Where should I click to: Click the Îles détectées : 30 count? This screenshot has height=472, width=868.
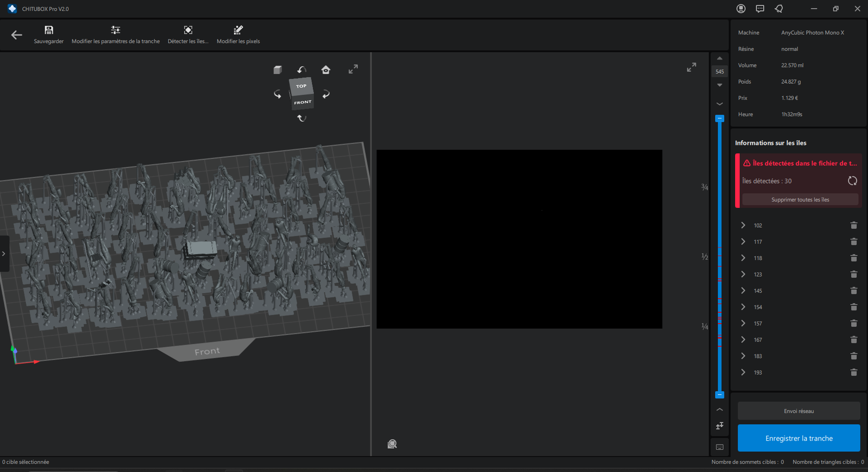767,181
